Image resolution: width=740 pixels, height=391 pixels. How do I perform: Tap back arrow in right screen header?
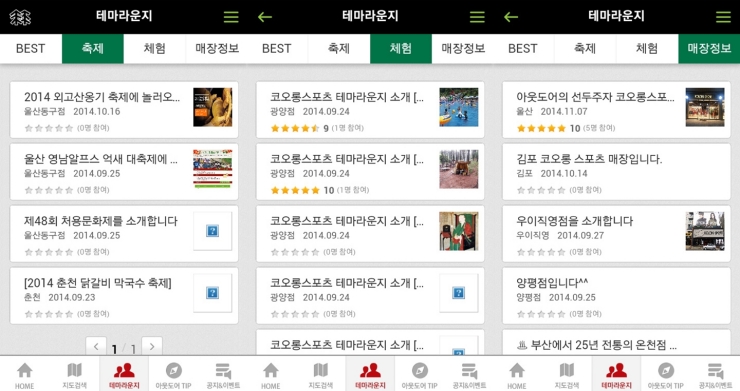pos(511,17)
